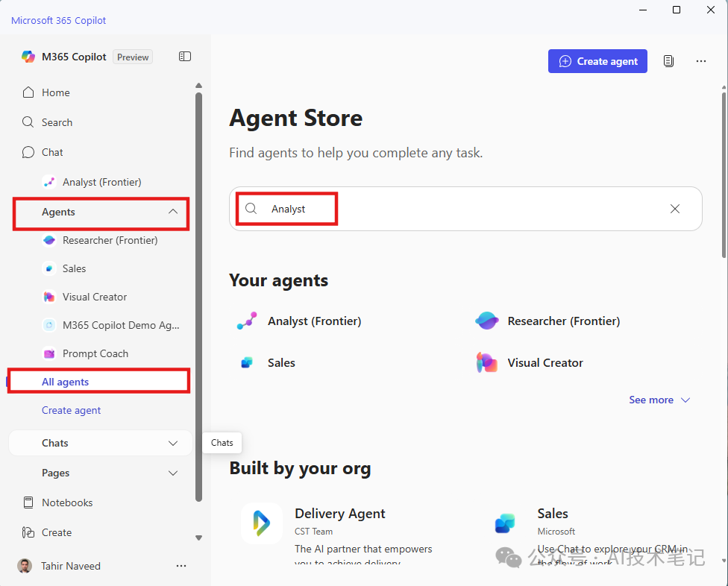Click the Sales icon under Your agents
This screenshot has height=586, width=728.
coord(247,362)
